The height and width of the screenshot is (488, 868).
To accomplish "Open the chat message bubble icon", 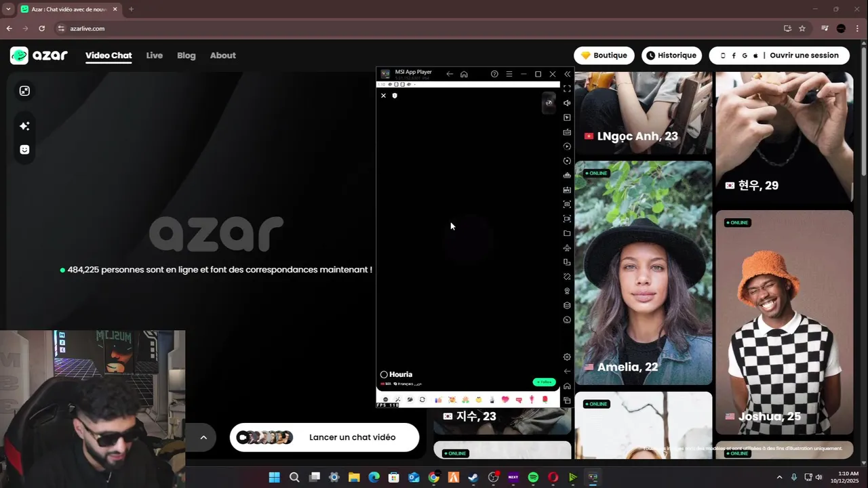I will 386,400.
